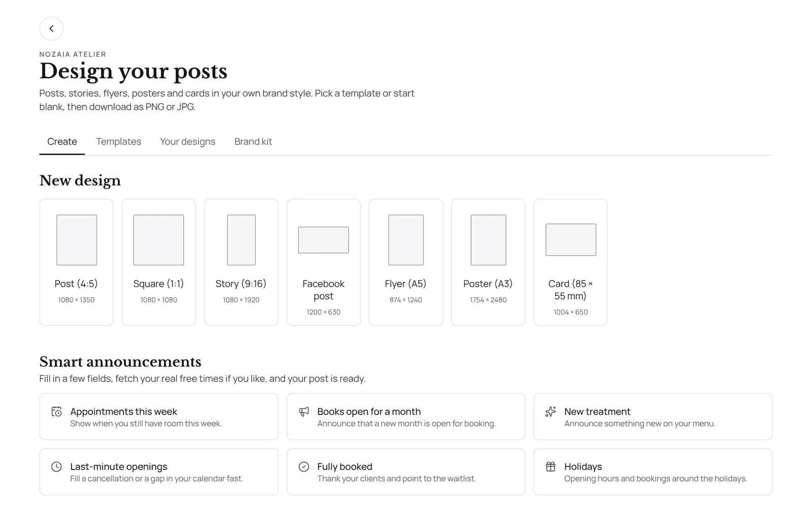Click the Poster (A3) preview thumbnail

pyautogui.click(x=488, y=240)
